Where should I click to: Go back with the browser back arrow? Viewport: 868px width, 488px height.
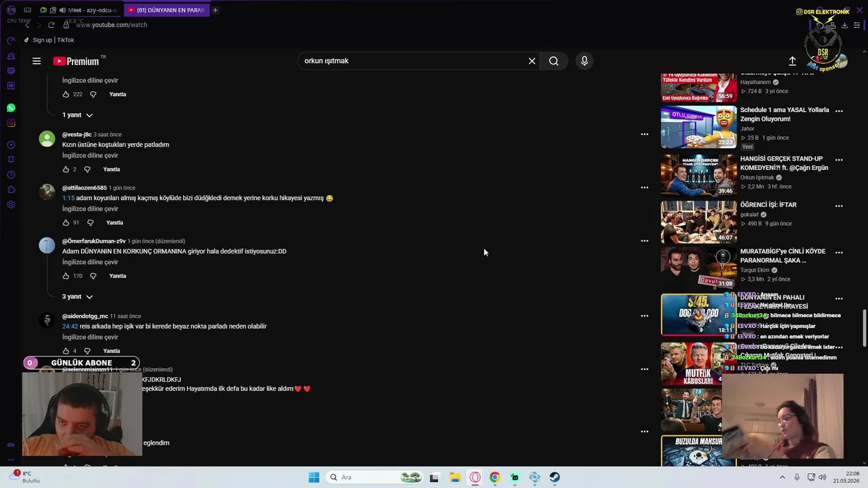27,25
